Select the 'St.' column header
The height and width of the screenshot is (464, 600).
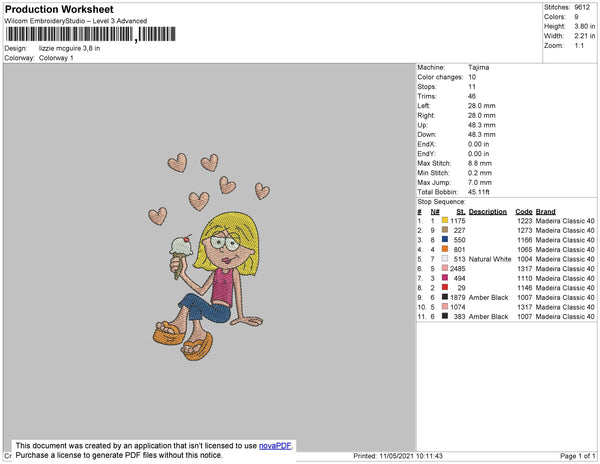point(461,212)
